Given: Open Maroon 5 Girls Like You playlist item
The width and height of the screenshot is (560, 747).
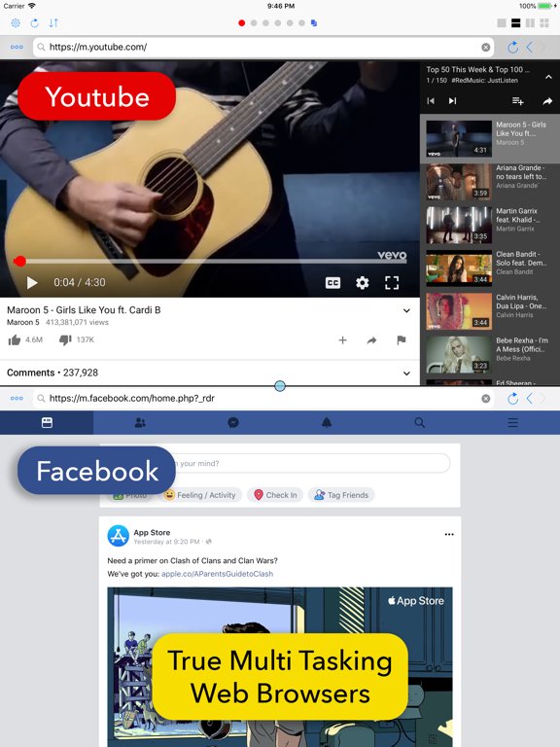Looking at the screenshot, I should [490, 138].
